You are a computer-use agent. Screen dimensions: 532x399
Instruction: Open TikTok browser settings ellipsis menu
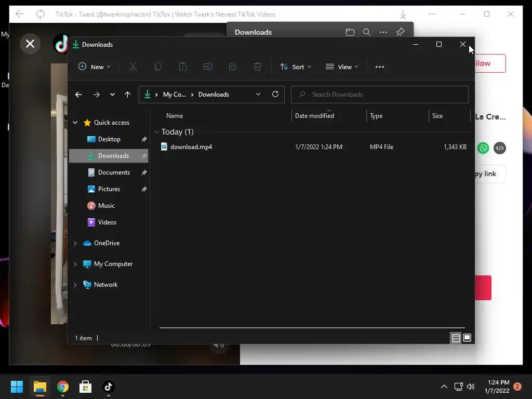[432, 14]
